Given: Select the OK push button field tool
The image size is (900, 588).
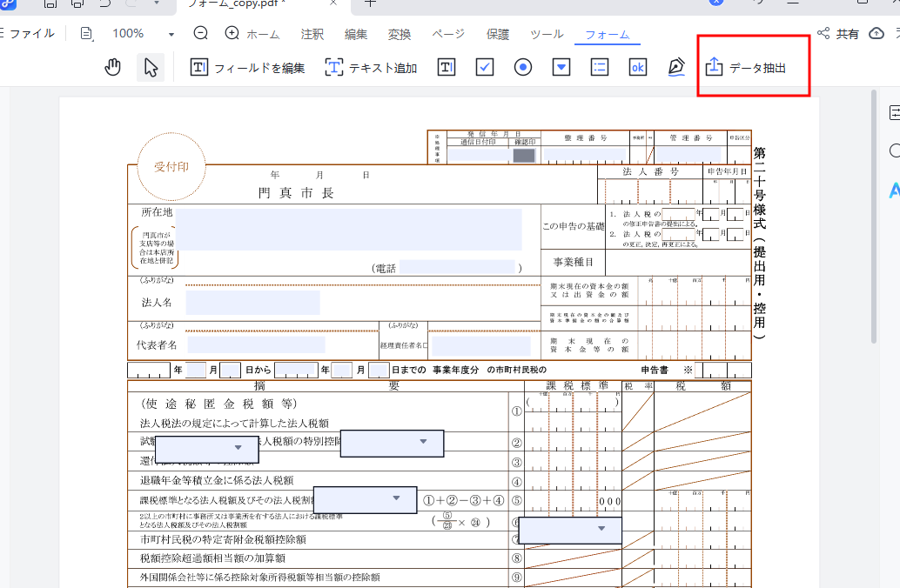Looking at the screenshot, I should pos(637,67).
